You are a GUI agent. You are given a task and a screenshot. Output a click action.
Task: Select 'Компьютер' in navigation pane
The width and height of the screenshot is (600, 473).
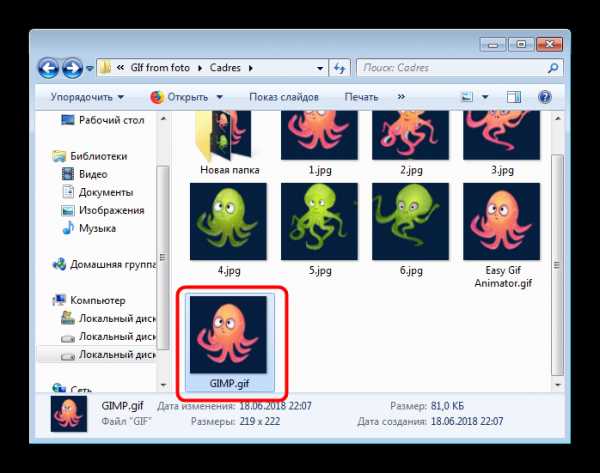click(x=98, y=300)
